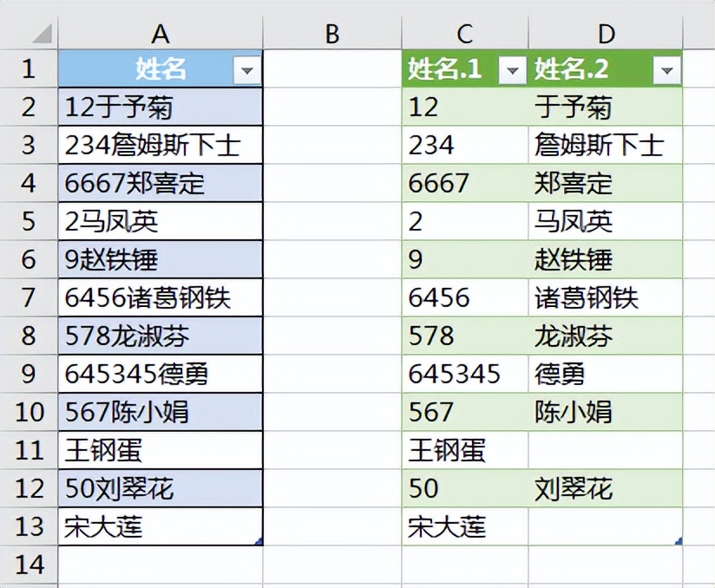Select row 4 header
Image resolution: width=715 pixels, height=588 pixels.
(29, 183)
